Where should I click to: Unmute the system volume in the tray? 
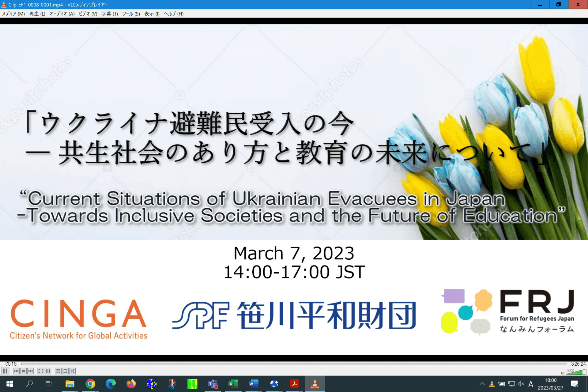tap(521, 384)
